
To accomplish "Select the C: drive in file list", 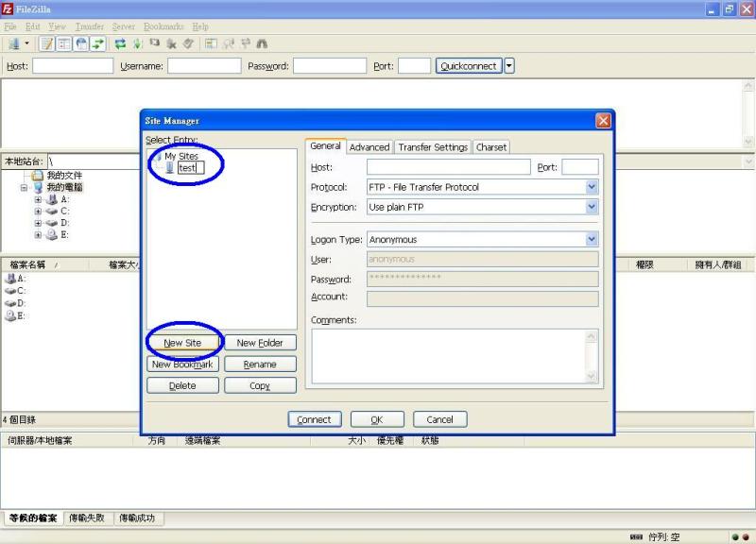I will point(15,291).
